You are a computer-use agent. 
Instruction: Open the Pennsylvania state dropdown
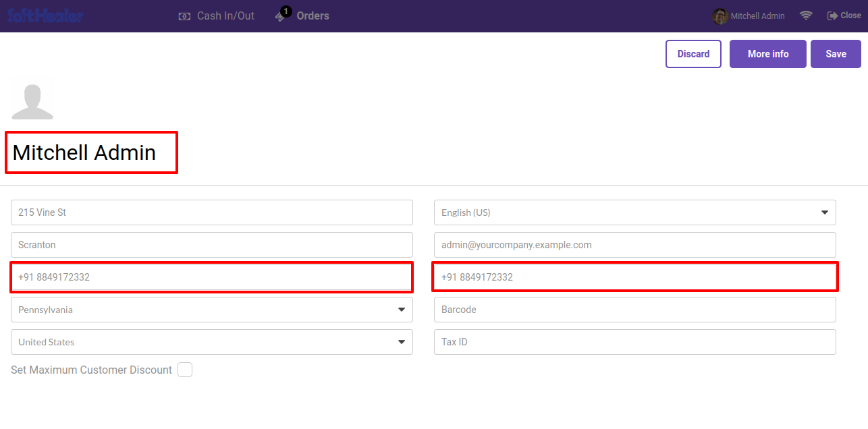click(x=212, y=310)
